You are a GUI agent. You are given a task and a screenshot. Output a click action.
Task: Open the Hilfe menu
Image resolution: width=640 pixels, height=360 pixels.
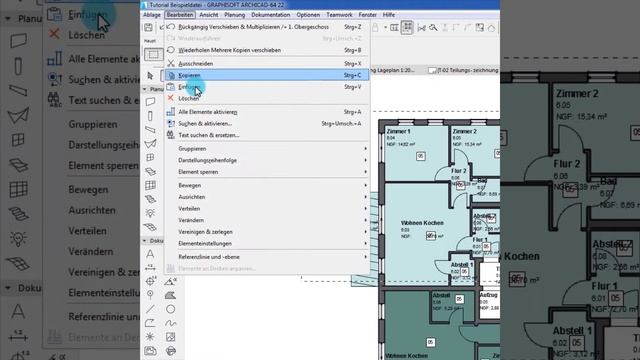pyautogui.click(x=389, y=15)
